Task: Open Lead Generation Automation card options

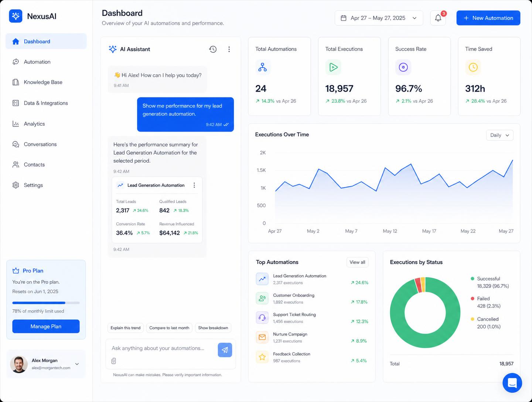Action: [x=194, y=185]
